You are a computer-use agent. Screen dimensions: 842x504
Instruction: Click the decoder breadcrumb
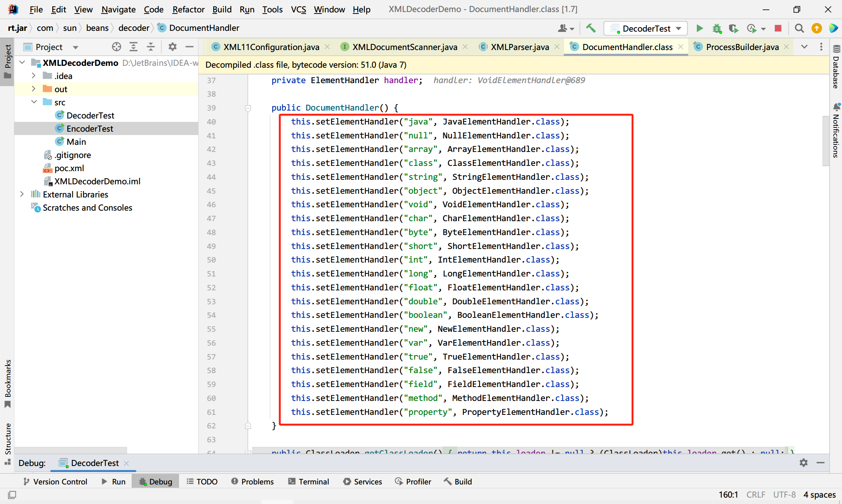pos(134,28)
